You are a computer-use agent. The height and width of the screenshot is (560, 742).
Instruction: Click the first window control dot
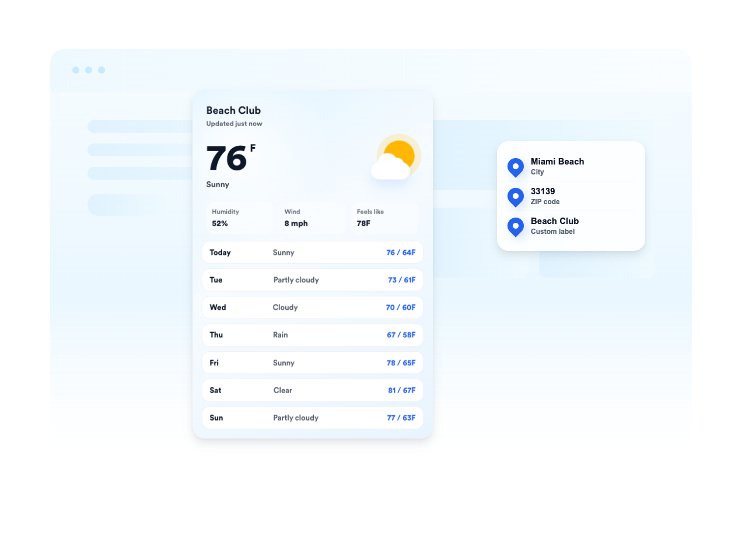coord(76,70)
